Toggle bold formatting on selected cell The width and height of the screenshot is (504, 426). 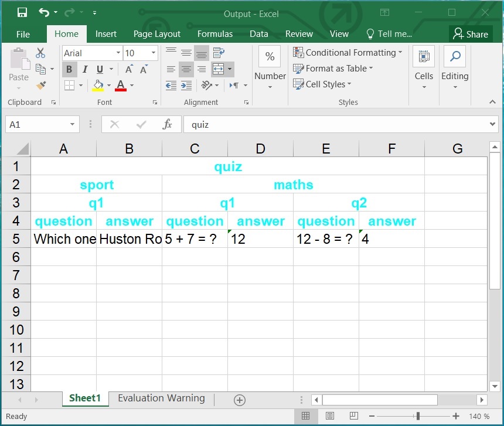pos(69,69)
